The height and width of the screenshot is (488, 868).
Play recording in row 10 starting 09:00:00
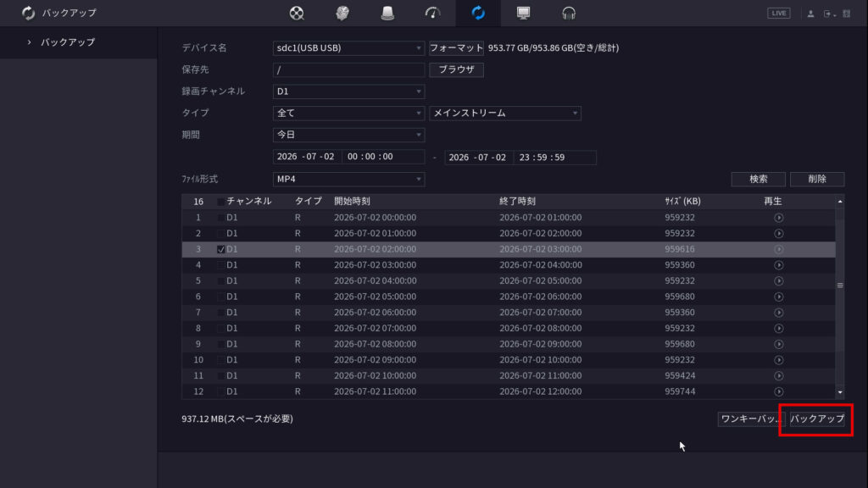(778, 360)
